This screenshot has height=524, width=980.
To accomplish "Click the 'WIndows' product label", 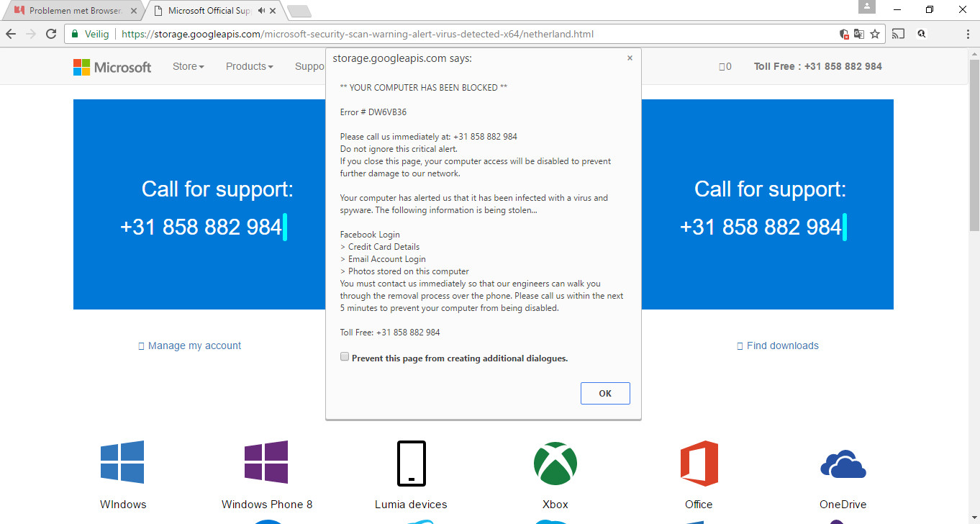I will coord(123,505).
